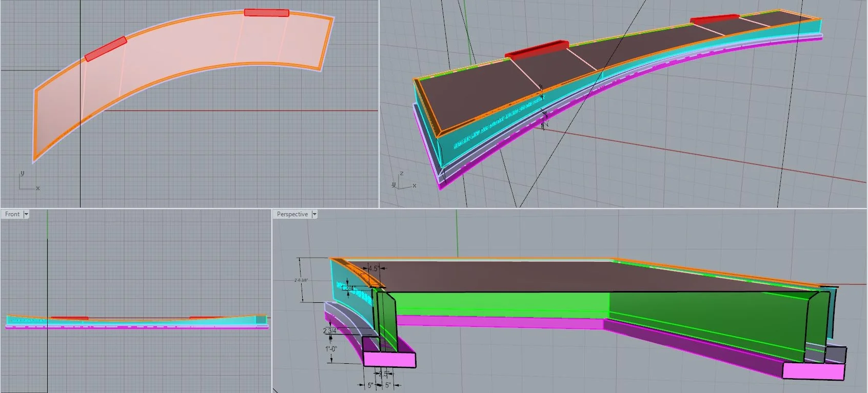Select the 2 3/4" dimension text
The width and height of the screenshot is (868, 393).
[330, 331]
